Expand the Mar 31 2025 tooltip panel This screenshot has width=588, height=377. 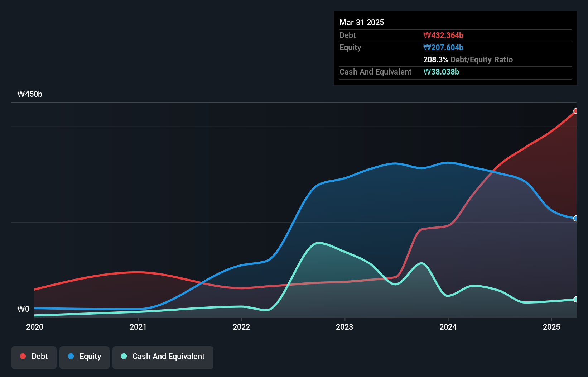pos(362,22)
